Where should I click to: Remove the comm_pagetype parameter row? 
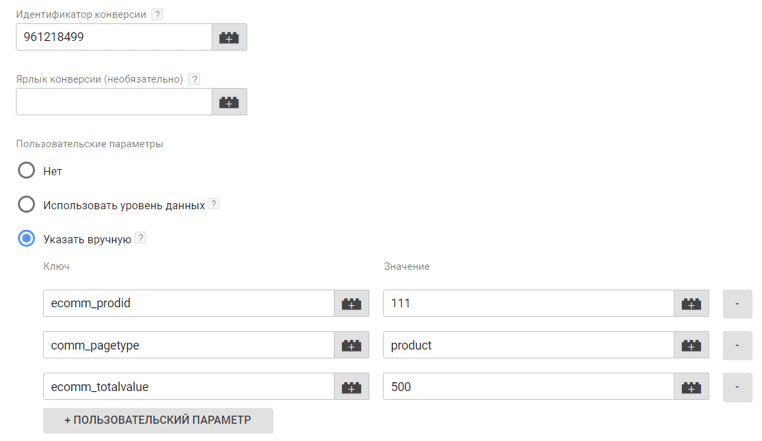(737, 345)
